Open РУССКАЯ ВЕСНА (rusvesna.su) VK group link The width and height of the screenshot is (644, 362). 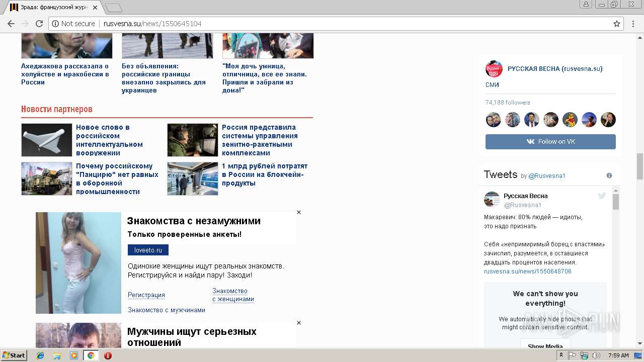555,68
